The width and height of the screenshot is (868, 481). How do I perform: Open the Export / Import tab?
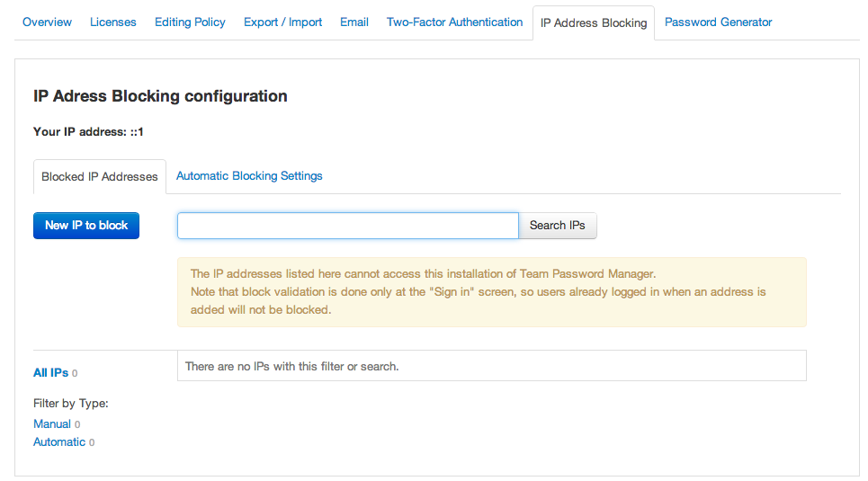(x=282, y=22)
